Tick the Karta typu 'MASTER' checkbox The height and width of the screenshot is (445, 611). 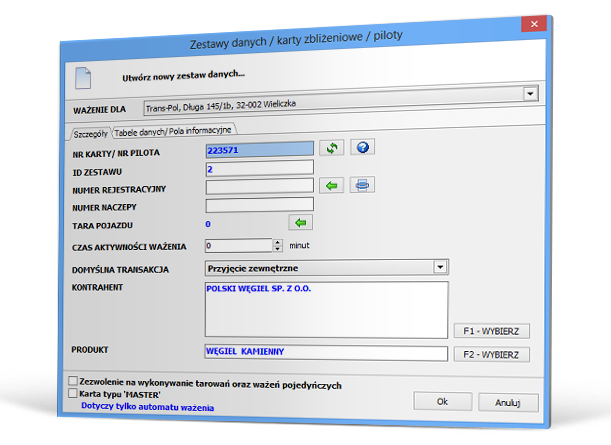[72, 394]
